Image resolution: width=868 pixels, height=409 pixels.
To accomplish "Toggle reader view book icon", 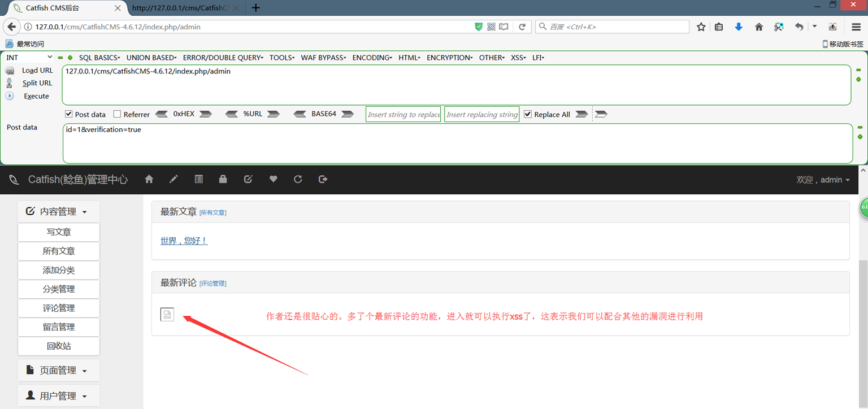I will pyautogui.click(x=504, y=27).
